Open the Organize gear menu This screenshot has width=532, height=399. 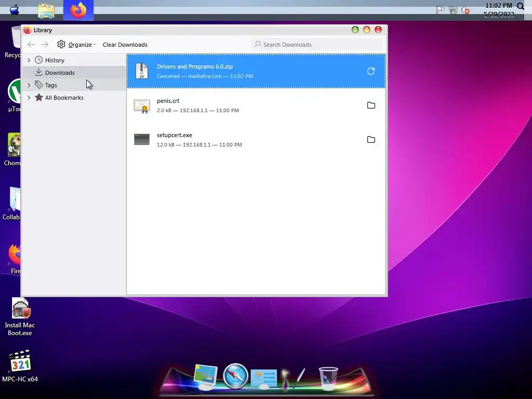[76, 45]
